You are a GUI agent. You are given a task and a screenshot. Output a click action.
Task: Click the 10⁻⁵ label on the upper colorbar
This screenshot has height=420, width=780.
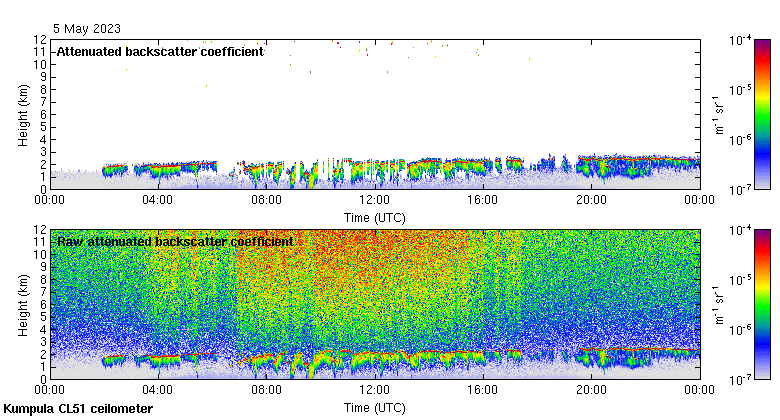pos(740,90)
